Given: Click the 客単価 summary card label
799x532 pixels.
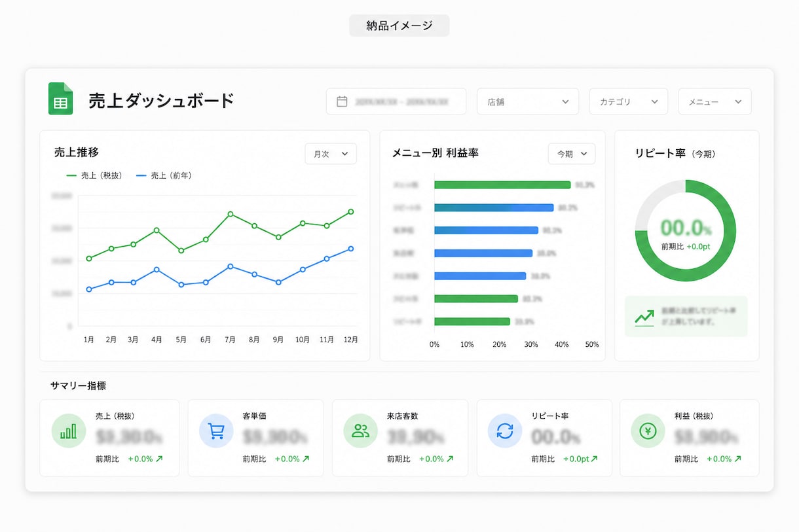Looking at the screenshot, I should 254,416.
